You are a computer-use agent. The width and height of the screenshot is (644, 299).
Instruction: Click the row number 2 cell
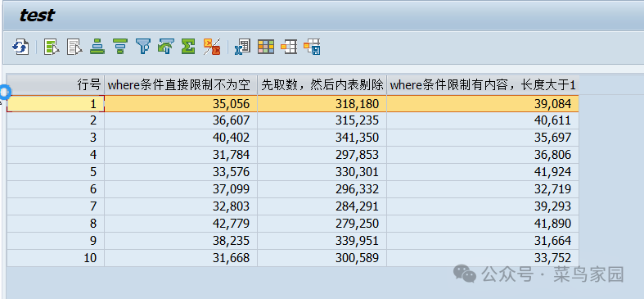coord(56,120)
